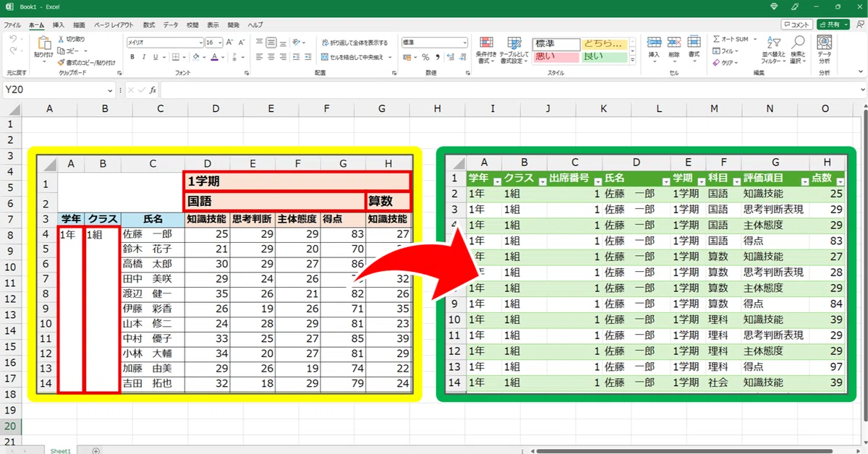Switch to the 挿入 ribbon tab
Viewport: 868px width, 454px height.
58,25
